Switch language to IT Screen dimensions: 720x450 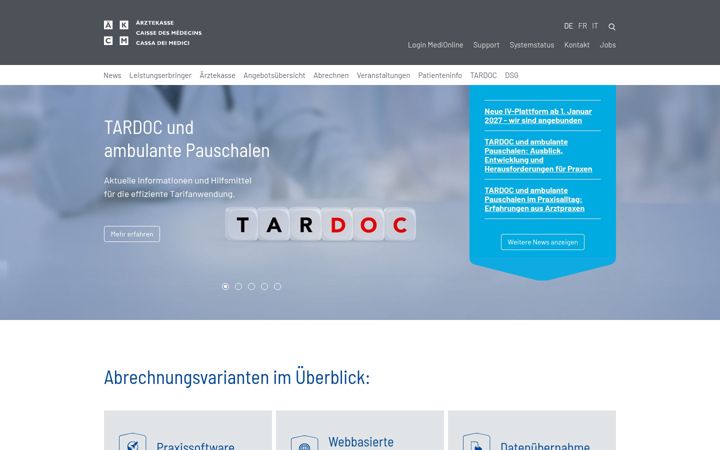[595, 26]
